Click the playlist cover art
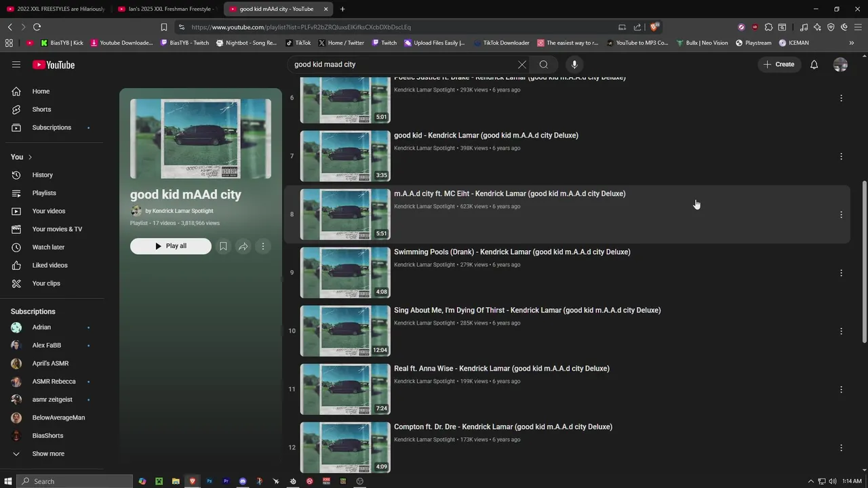Screen dimensions: 868x488 tap(201, 139)
